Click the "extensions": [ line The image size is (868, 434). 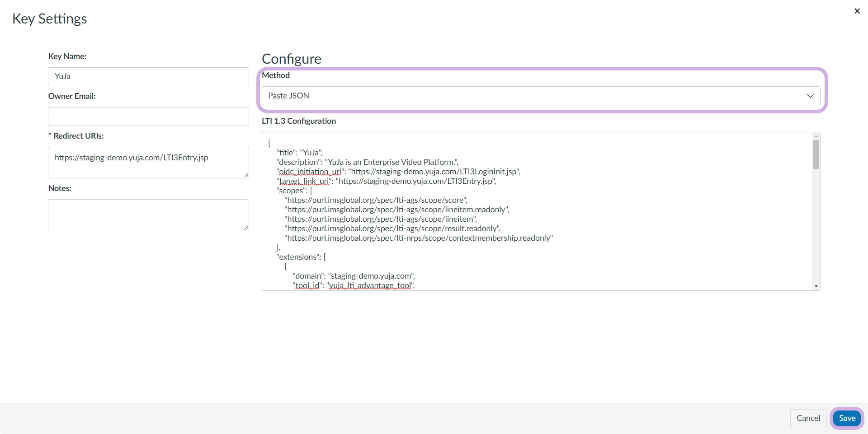[x=301, y=257]
